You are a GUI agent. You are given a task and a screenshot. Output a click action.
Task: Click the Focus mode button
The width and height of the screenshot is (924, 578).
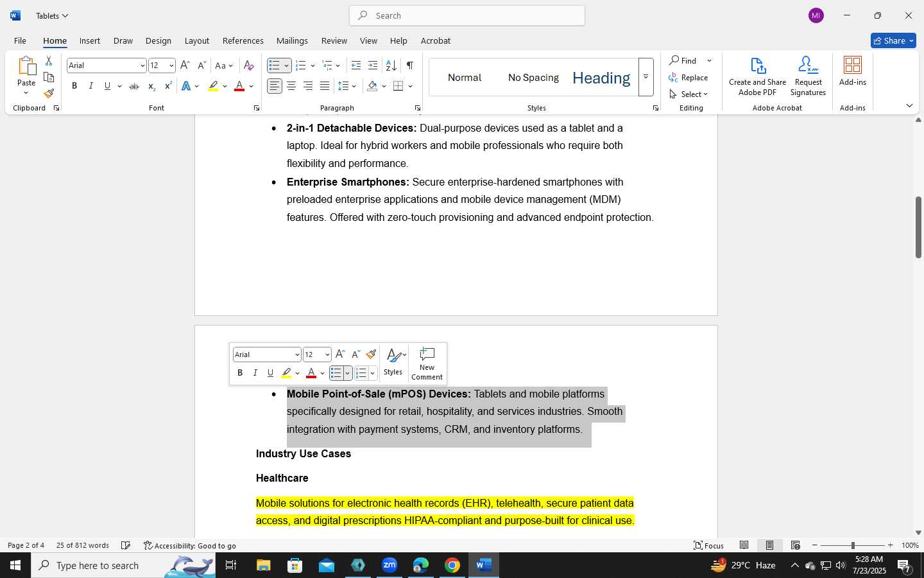(x=709, y=545)
